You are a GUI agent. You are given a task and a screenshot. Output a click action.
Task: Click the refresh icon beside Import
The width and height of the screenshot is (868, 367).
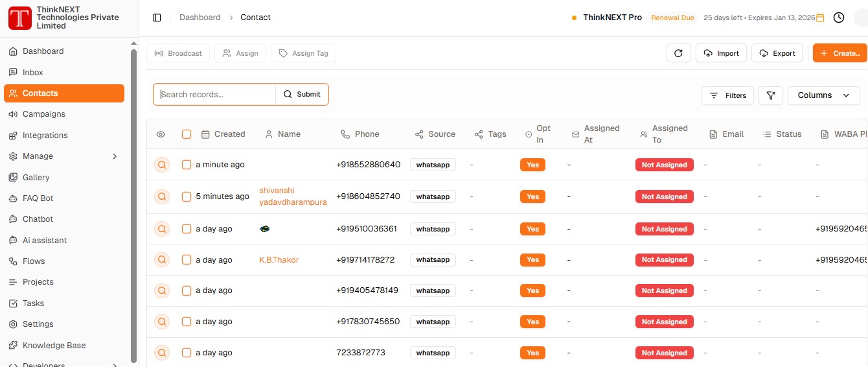[678, 53]
